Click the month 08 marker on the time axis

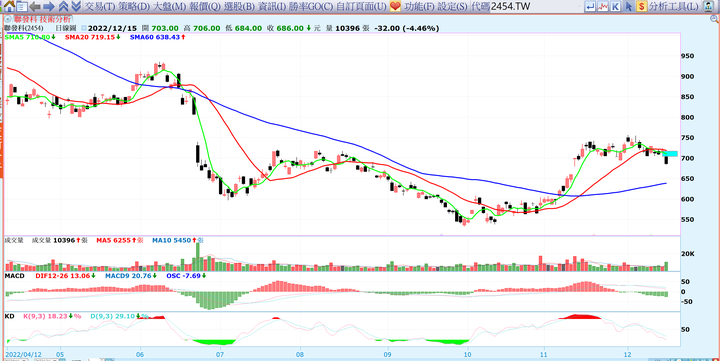click(300, 355)
